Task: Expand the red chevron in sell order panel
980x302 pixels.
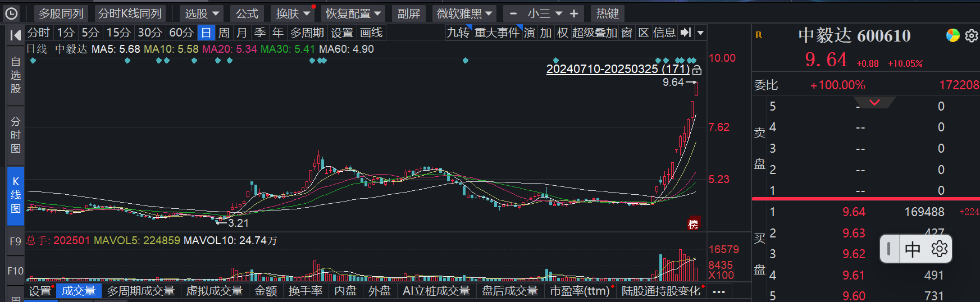Action: pyautogui.click(x=874, y=102)
